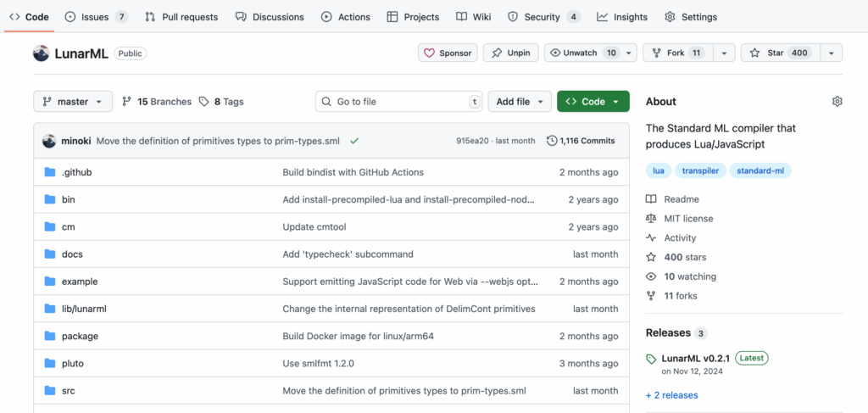Open the green Code dropdown
The width and height of the screenshot is (868, 413).
(593, 102)
